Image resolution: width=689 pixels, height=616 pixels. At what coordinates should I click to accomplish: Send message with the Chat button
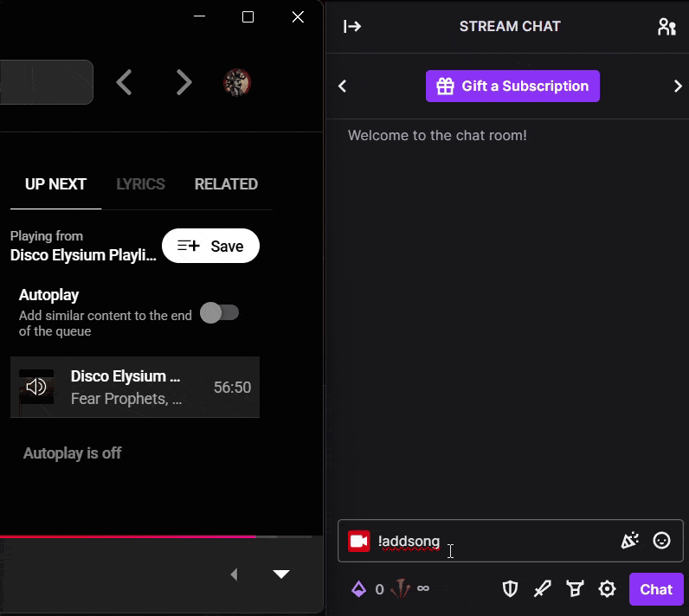(656, 589)
